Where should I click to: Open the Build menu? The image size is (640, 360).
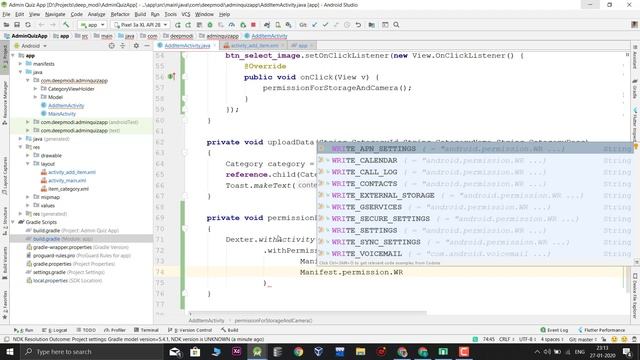point(140,14)
